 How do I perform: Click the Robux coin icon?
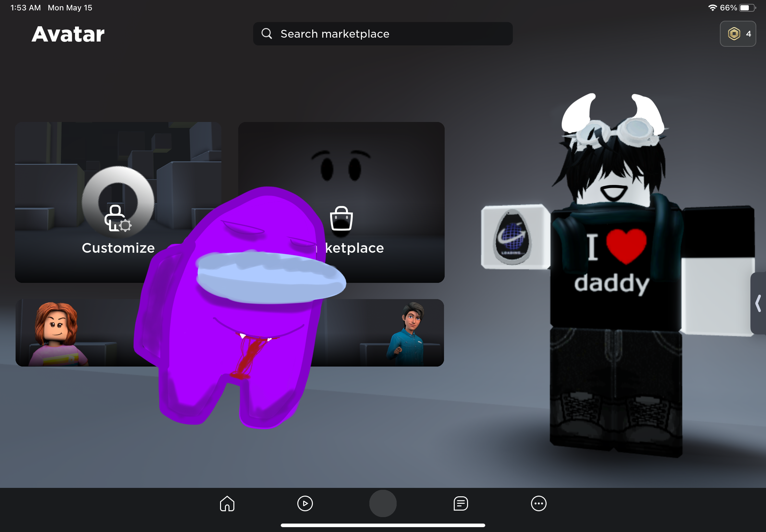(x=734, y=34)
